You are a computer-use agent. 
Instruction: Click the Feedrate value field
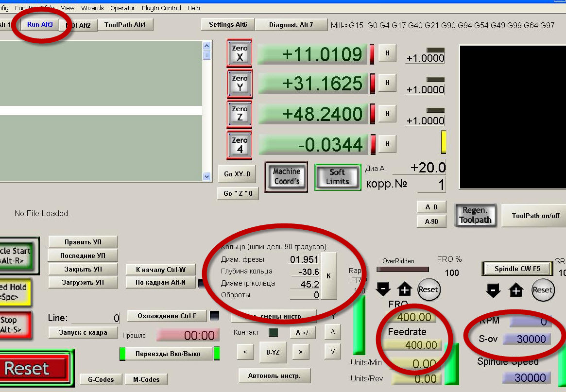[x=412, y=345]
